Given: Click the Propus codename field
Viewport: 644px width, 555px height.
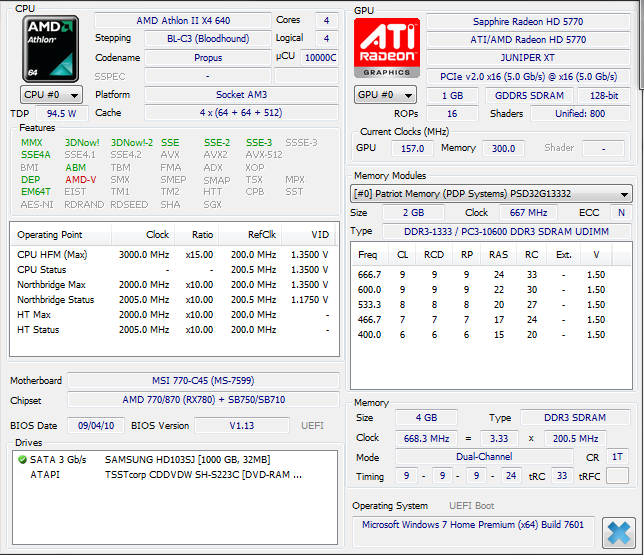Looking at the screenshot, I should pyautogui.click(x=208, y=58).
